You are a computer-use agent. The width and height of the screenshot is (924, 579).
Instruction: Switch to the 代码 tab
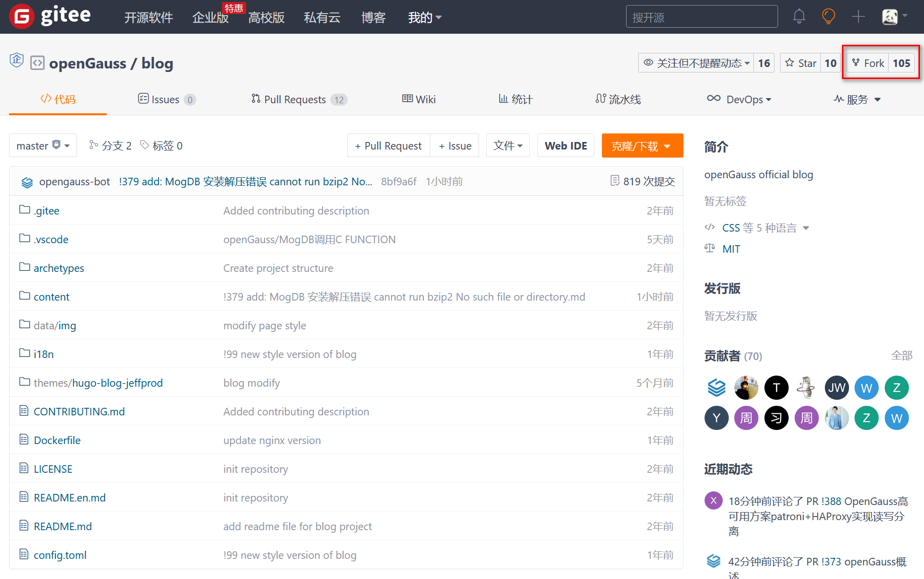[x=58, y=99]
